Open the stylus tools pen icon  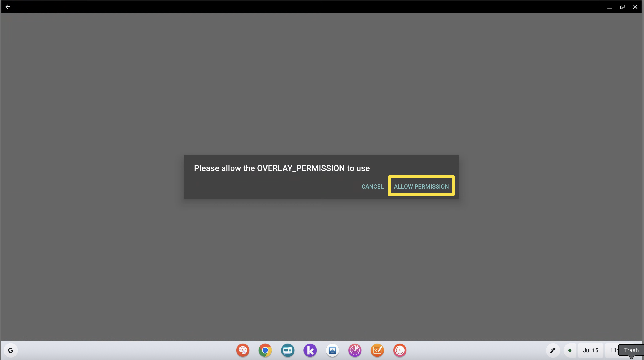pyautogui.click(x=553, y=350)
